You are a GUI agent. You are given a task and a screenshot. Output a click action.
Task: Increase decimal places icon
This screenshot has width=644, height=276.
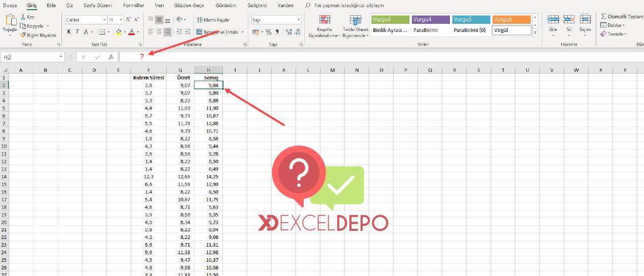tap(288, 31)
